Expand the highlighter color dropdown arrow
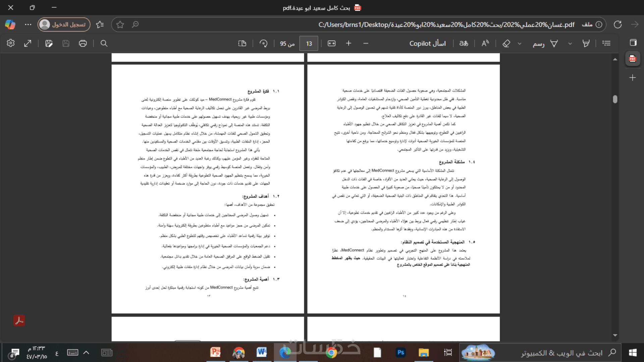 coord(570,44)
